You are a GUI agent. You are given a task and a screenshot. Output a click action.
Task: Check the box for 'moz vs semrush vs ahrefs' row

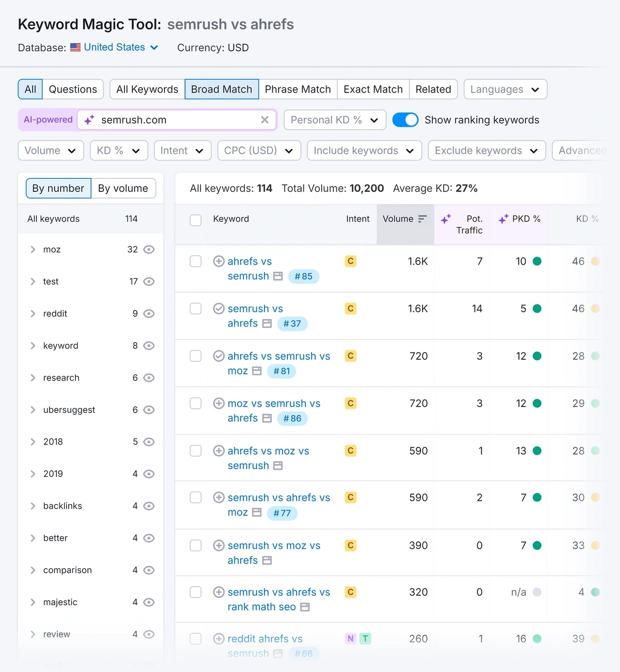tap(195, 403)
